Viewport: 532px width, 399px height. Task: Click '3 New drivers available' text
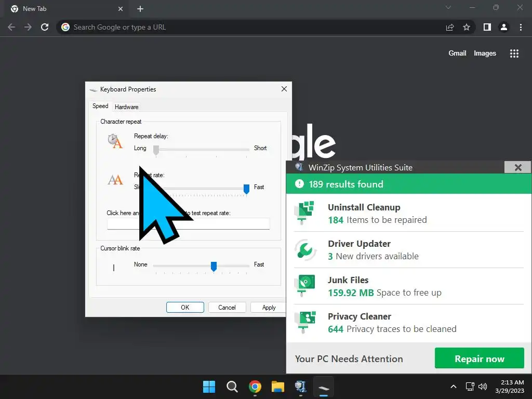pos(373,256)
